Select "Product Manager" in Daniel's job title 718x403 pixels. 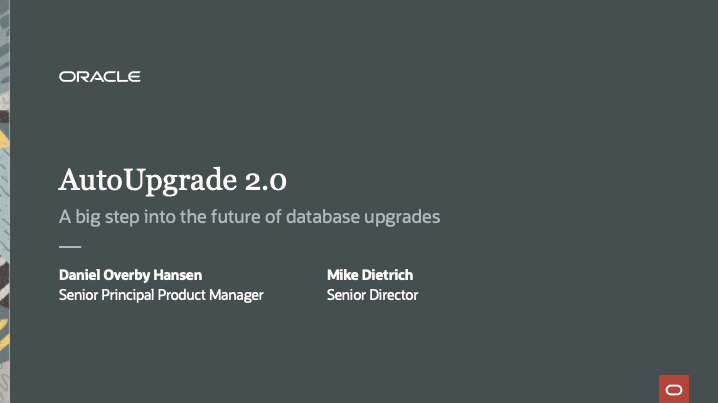point(209,295)
